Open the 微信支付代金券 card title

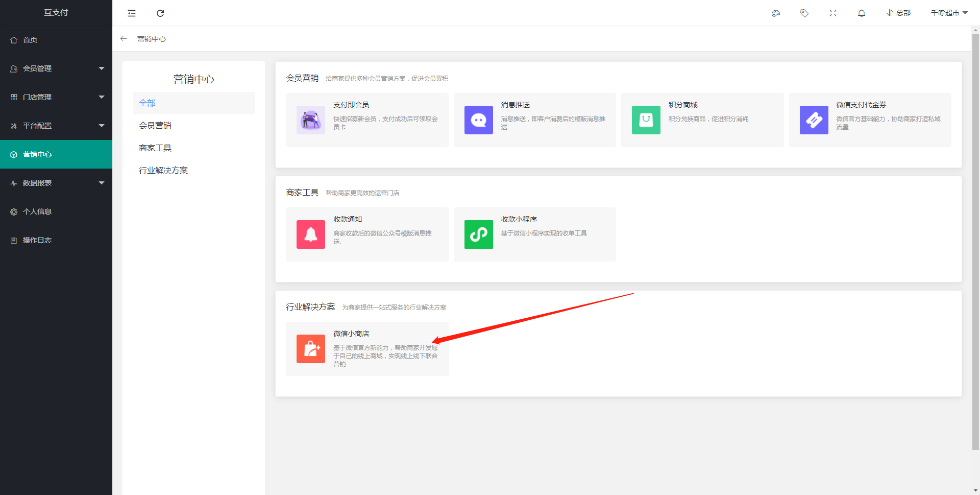tap(861, 105)
